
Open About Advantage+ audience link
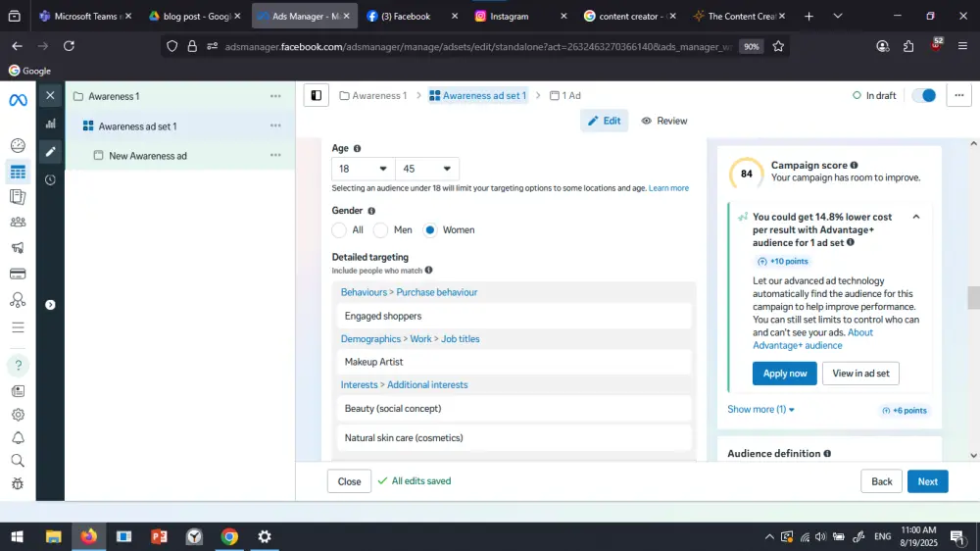812,339
